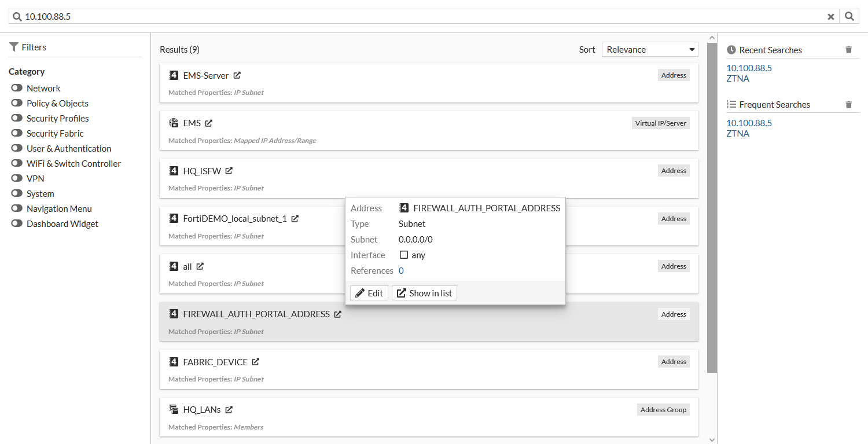Open EMS-Server via its external link icon
This screenshot has width=868, height=444.
[237, 75]
